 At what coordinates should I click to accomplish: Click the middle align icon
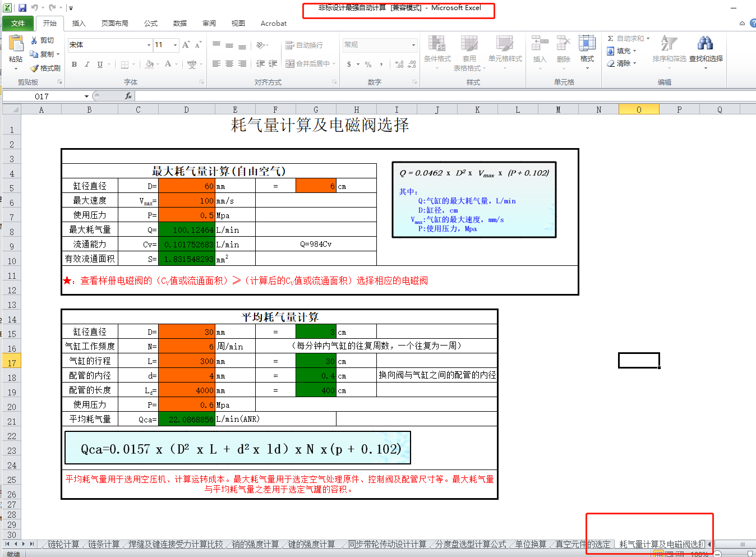[229, 45]
